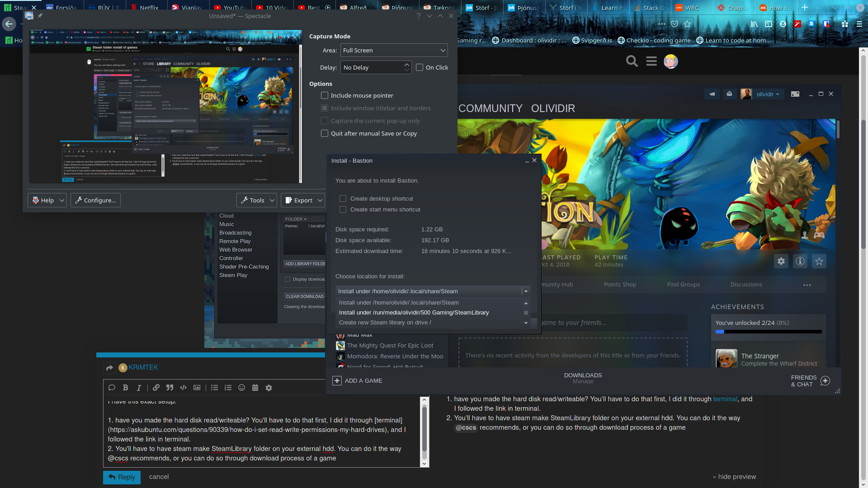The height and width of the screenshot is (488, 868).
Task: Click the terminal link in post
Action: (x=724, y=399)
